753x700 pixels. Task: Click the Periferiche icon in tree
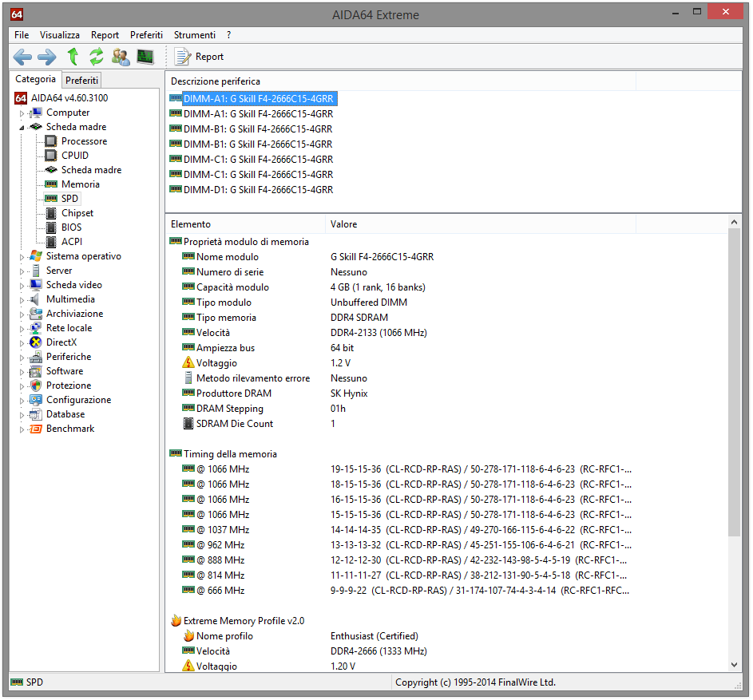tap(36, 357)
